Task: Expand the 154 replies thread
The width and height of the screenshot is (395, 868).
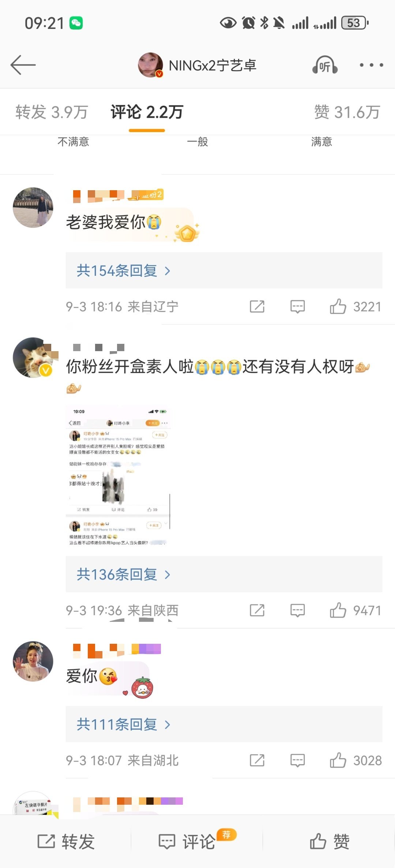Action: (x=224, y=271)
